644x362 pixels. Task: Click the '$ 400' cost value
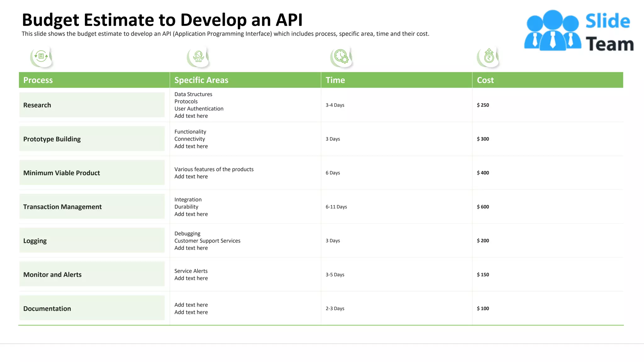point(483,173)
